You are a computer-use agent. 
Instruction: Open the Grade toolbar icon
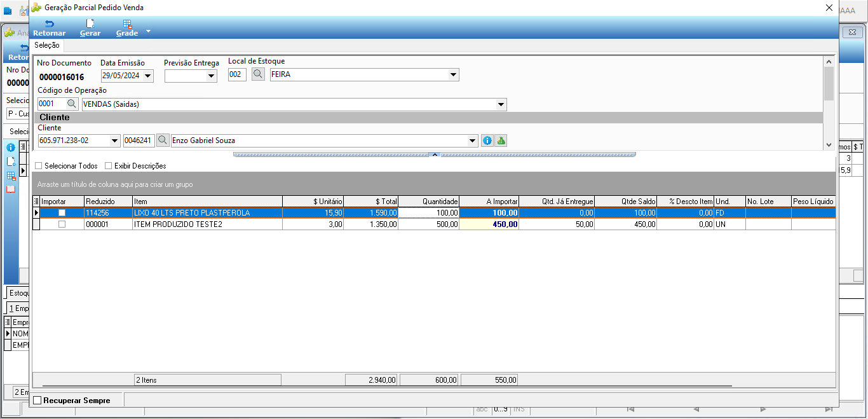tap(127, 24)
